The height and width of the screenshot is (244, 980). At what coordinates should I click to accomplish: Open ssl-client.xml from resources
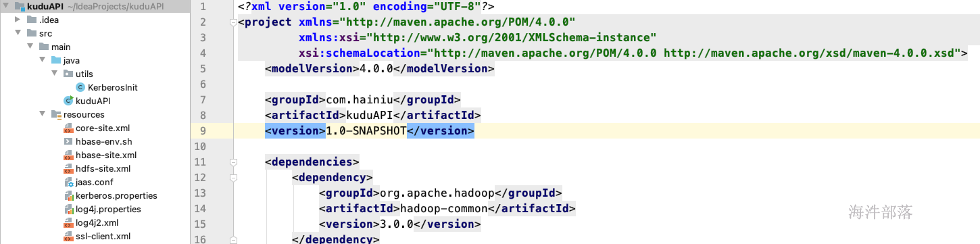click(103, 236)
